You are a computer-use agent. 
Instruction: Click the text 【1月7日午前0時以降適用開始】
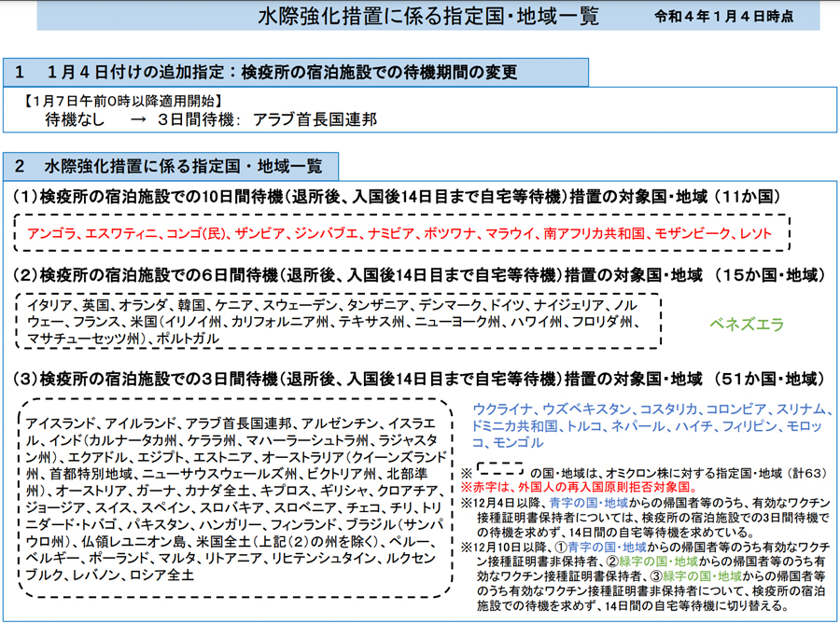click(123, 101)
